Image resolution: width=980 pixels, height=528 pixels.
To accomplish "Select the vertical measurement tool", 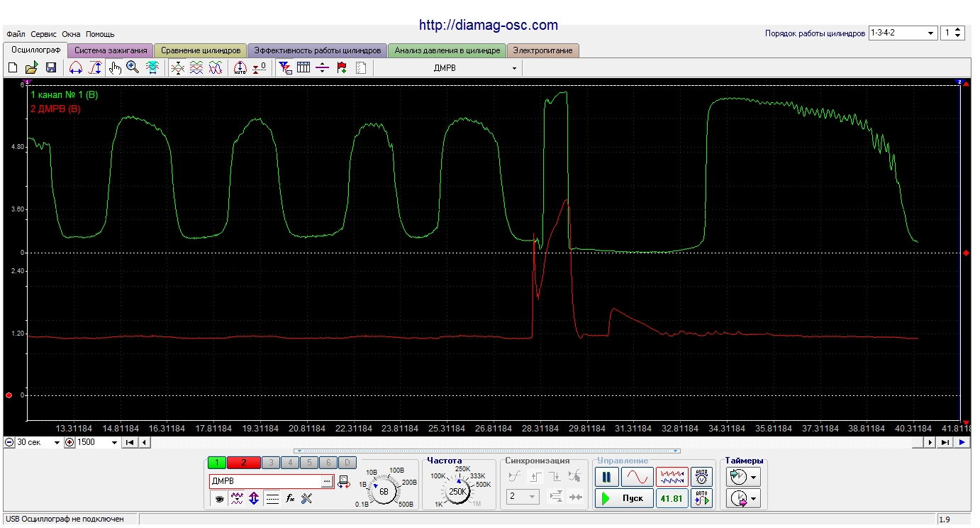I will [x=95, y=67].
